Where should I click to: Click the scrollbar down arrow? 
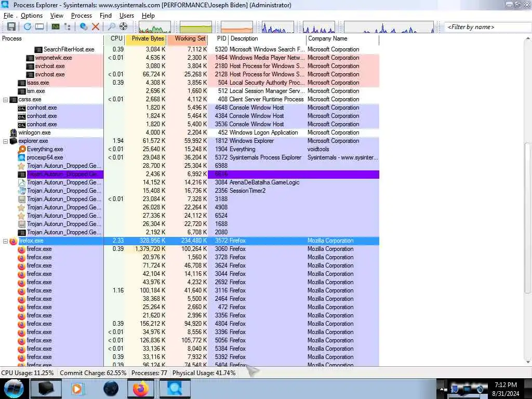(x=528, y=363)
